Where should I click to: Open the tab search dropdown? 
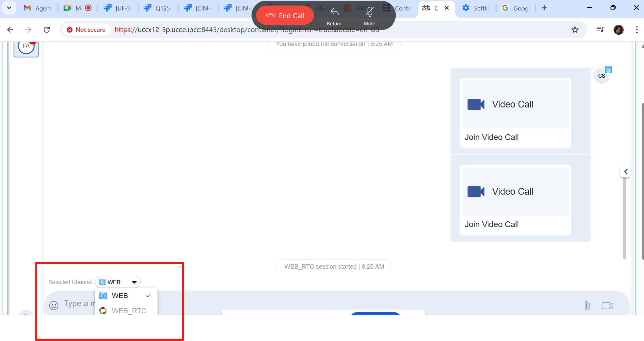(9, 8)
